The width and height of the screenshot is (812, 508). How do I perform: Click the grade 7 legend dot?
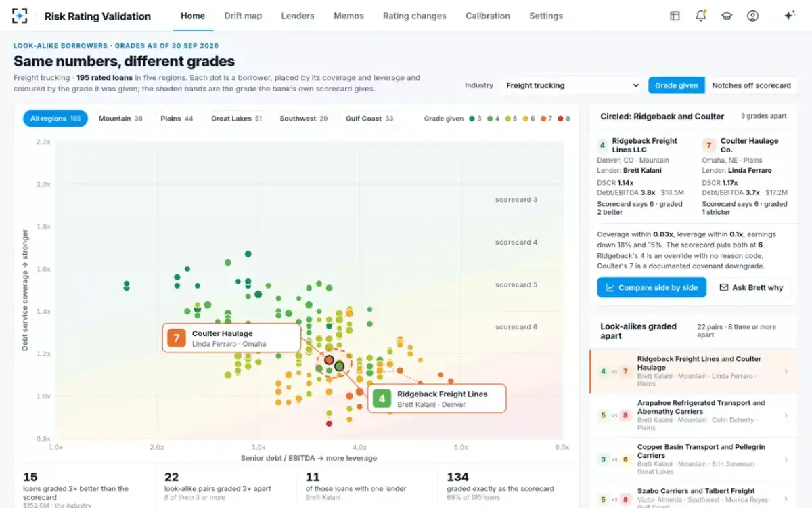543,119
